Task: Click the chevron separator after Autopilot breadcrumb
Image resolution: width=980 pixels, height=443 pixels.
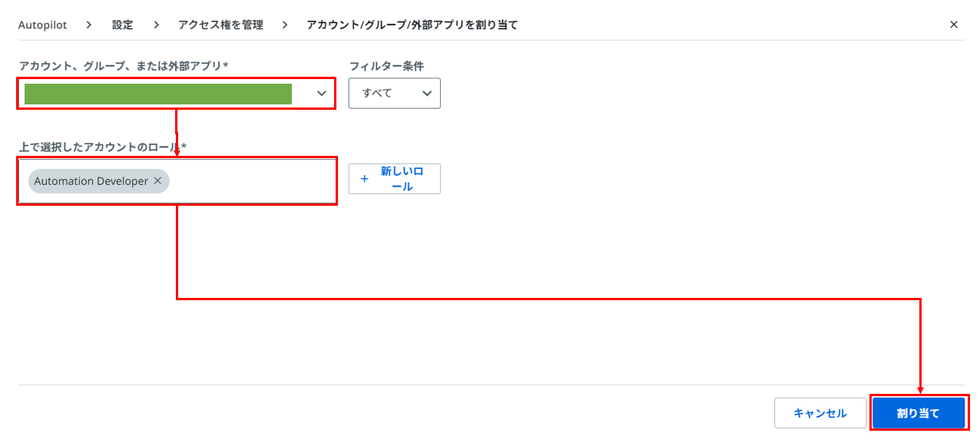Action: click(x=89, y=25)
